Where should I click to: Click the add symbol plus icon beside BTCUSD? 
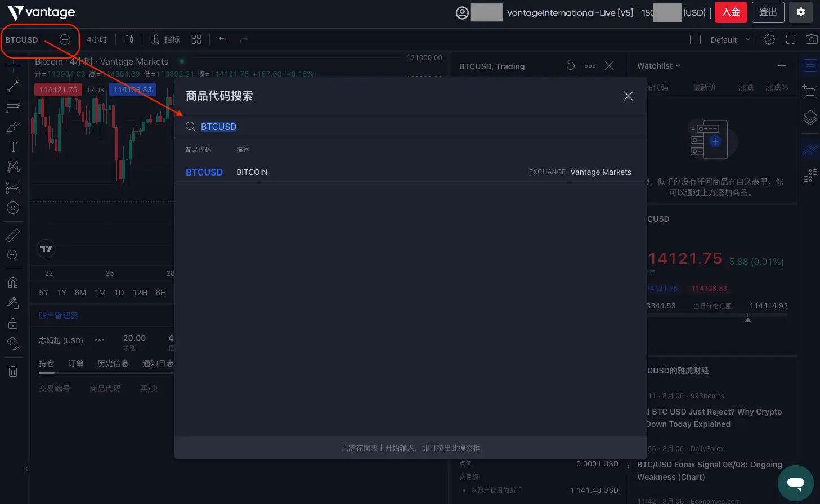coord(65,39)
